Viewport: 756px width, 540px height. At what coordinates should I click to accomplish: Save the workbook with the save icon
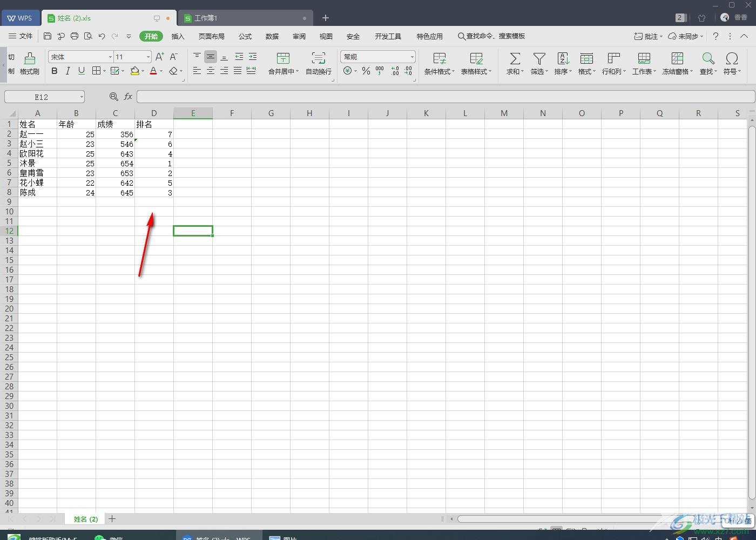click(x=48, y=36)
